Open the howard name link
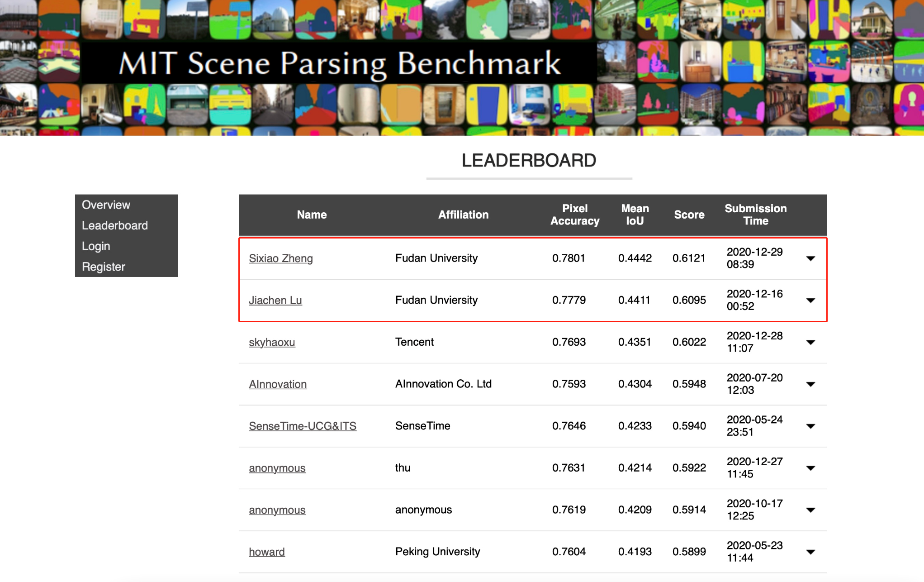Screen dimensions: 924x582 pyautogui.click(x=267, y=552)
